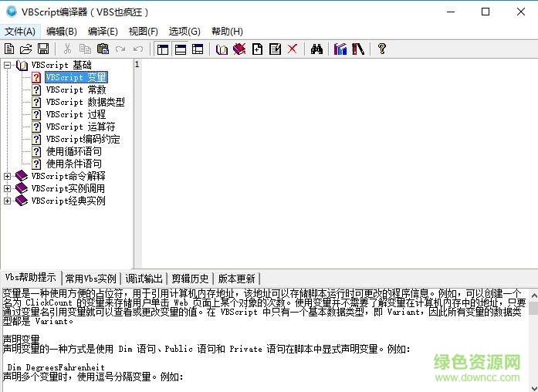This screenshot has width=538, height=392.
Task: Switch to the Vbs帮助提示 tab
Action: click(x=31, y=278)
